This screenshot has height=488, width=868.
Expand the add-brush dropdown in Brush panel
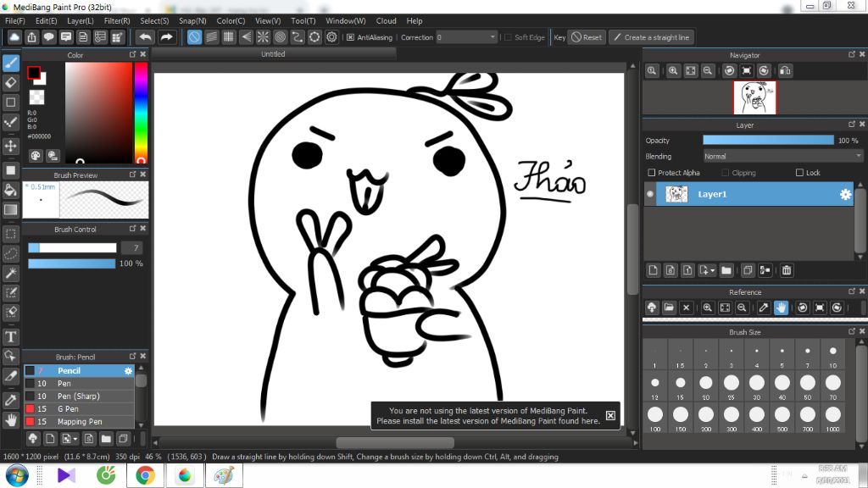(x=75, y=439)
